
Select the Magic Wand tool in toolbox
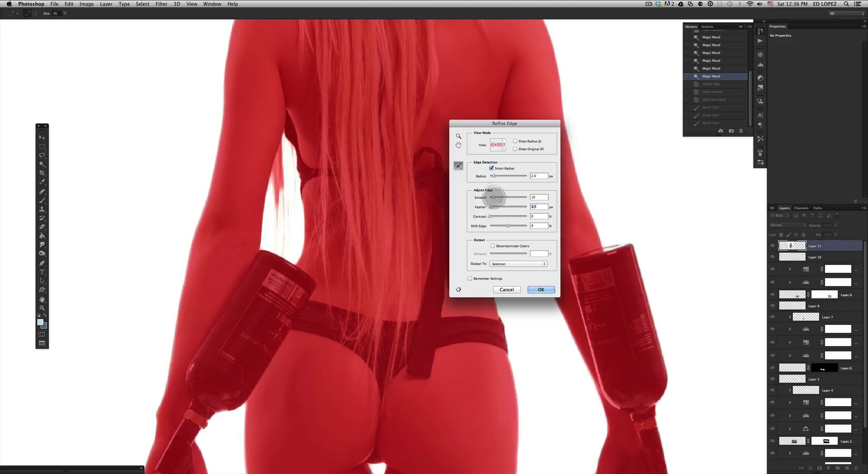coord(42,164)
